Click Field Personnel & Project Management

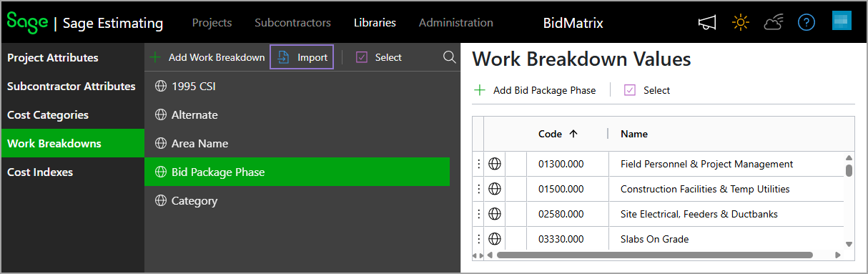click(x=706, y=164)
